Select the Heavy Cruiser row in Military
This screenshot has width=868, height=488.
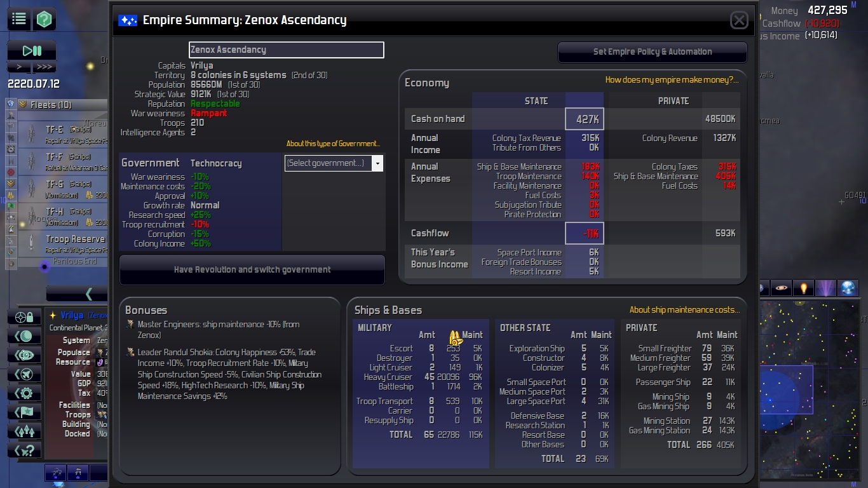[x=421, y=377]
